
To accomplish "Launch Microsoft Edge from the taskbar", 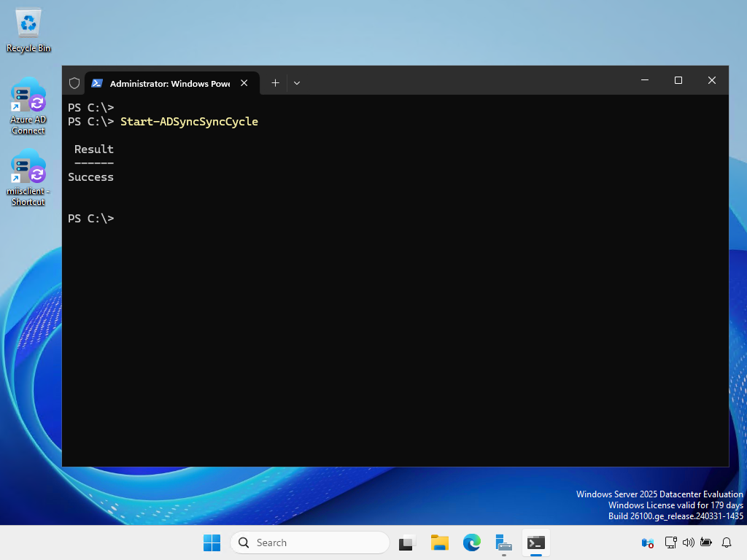I will 472,542.
